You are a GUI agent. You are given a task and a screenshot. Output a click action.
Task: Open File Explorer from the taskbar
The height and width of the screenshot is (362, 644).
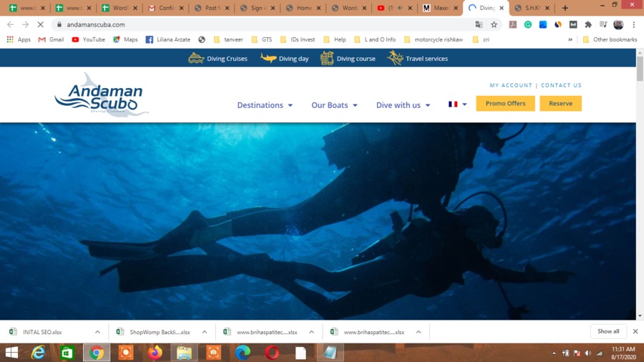[x=184, y=353]
